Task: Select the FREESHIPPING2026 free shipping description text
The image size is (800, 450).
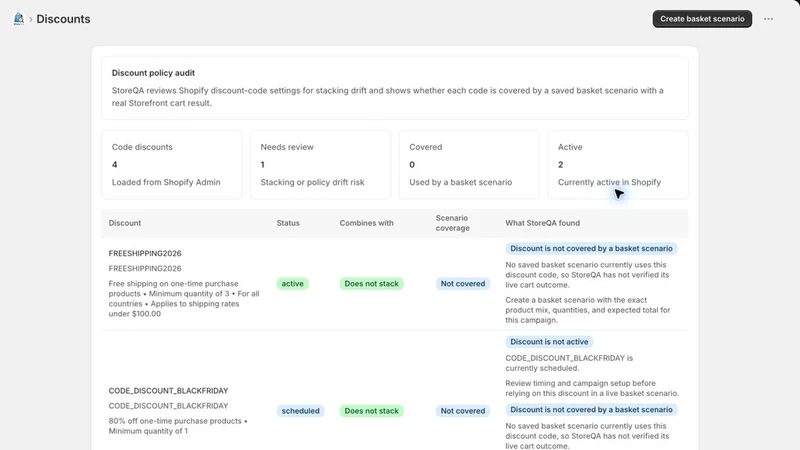Action: point(184,298)
